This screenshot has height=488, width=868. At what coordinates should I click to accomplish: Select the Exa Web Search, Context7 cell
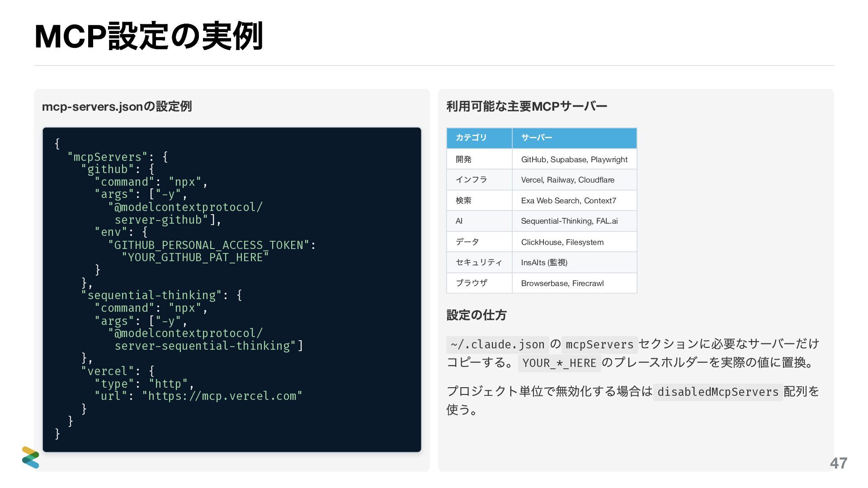[x=568, y=201]
